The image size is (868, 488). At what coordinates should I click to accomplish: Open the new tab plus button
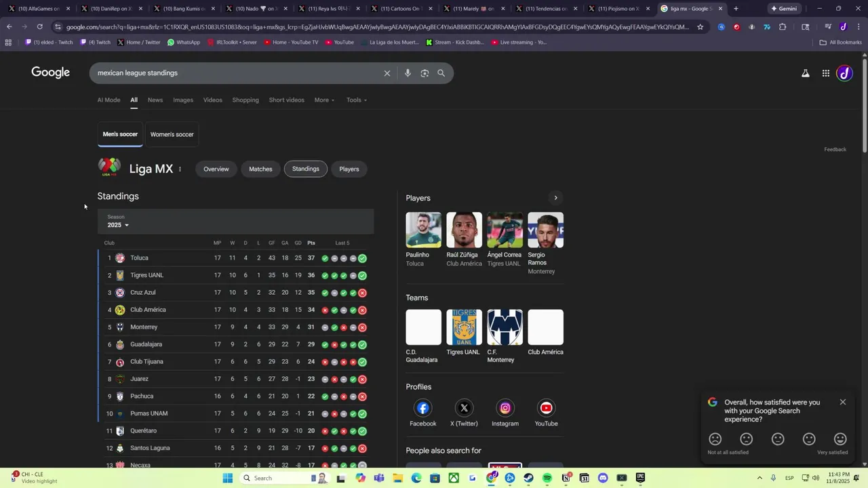[736, 9]
